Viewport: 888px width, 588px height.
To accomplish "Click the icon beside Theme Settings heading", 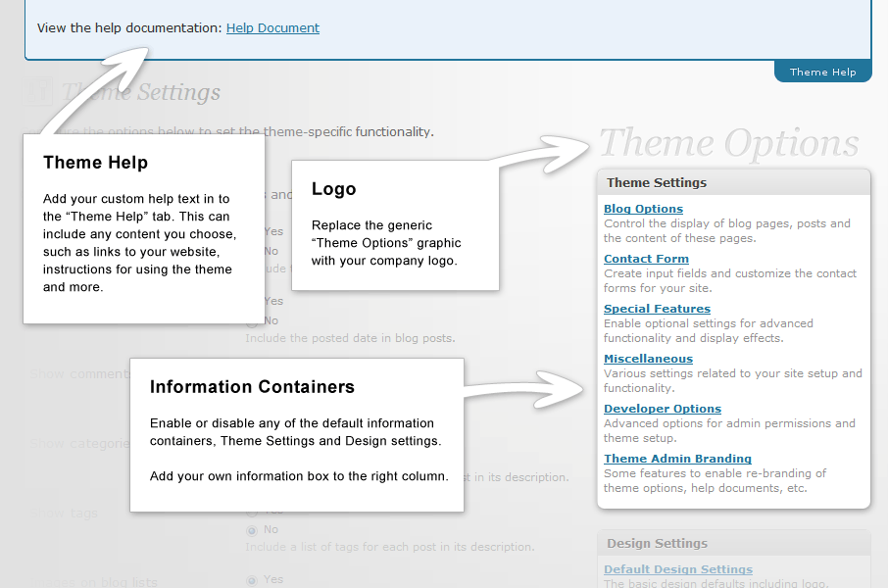I will point(39,92).
